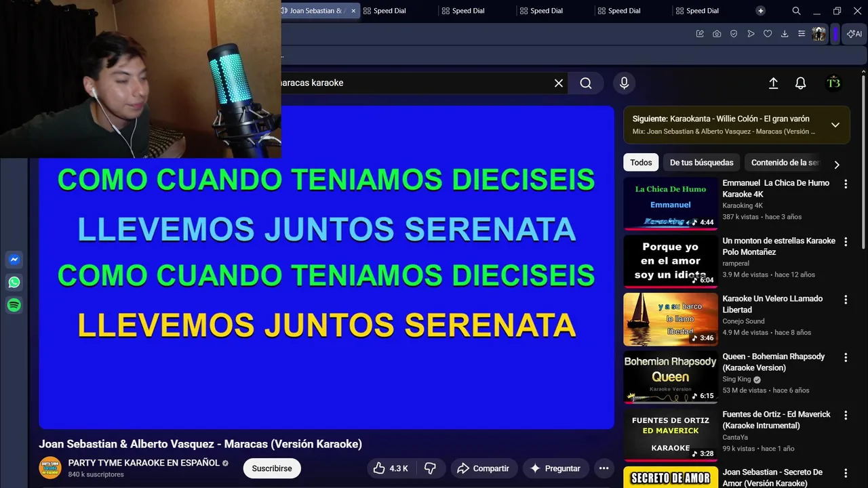Image resolution: width=868 pixels, height=488 pixels.
Task: Click the CantaYa channel name
Action: (736, 437)
